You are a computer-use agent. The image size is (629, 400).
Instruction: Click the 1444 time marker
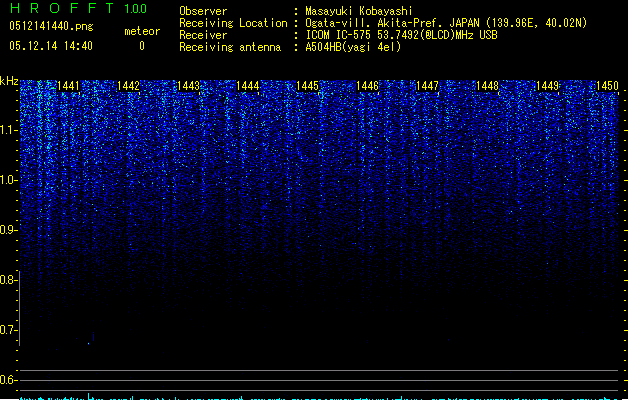coord(248,86)
